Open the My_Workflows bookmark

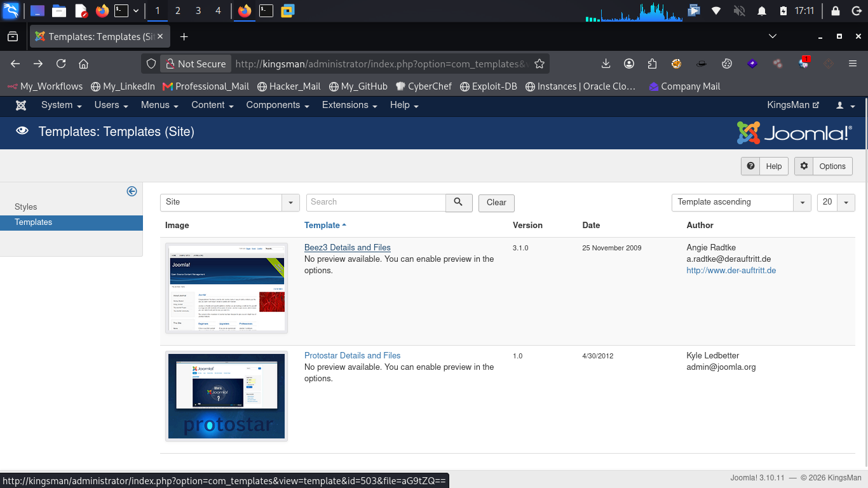click(x=44, y=86)
